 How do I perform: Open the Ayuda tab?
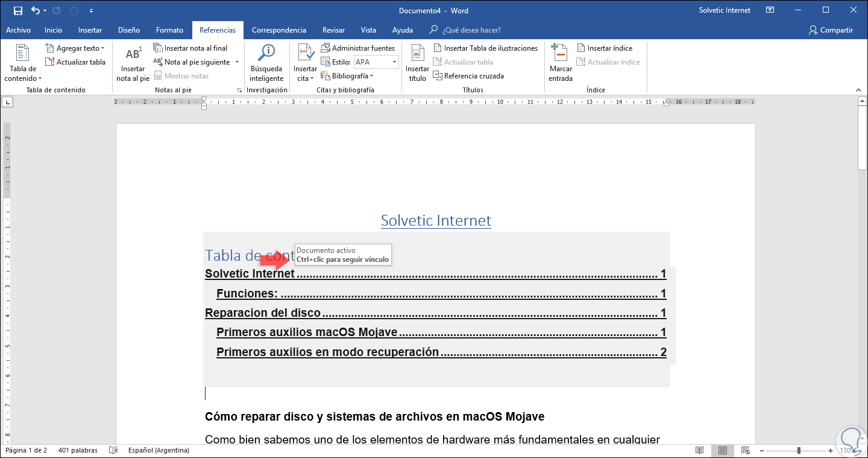[403, 30]
